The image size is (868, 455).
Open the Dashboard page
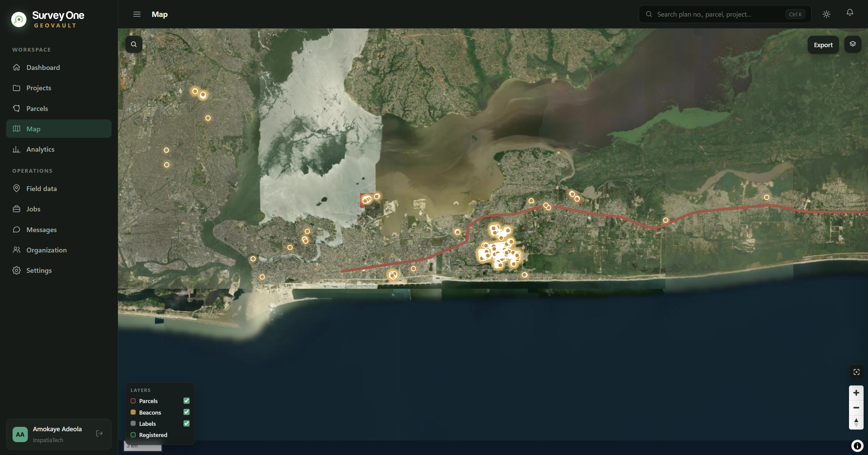59,68
